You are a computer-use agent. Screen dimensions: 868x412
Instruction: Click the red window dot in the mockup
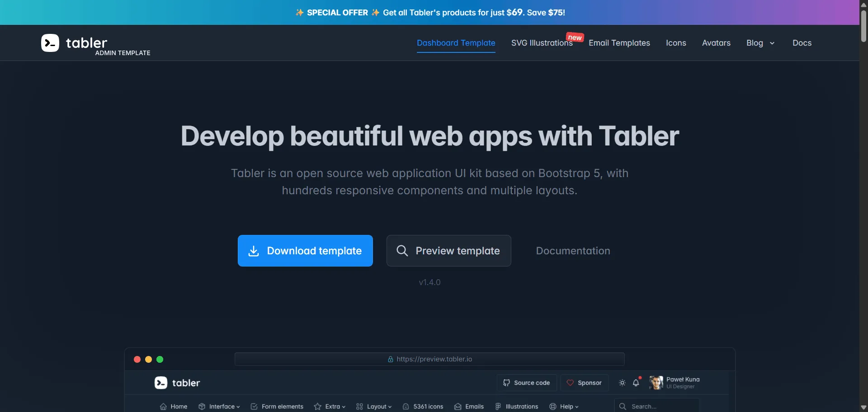click(137, 359)
